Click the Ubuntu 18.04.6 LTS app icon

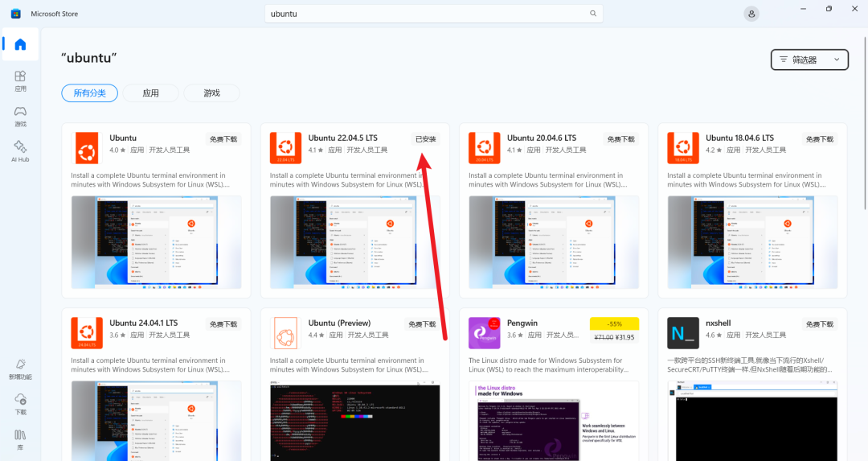tap(683, 148)
